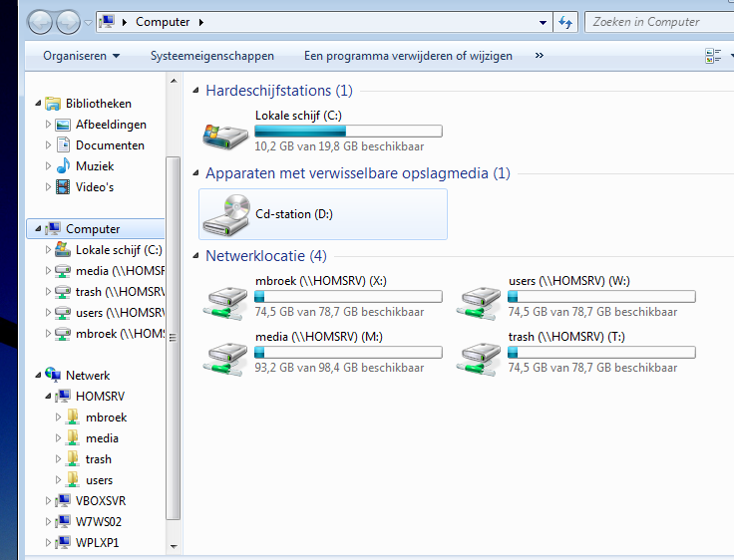734x560 pixels.
Task: Collapse the Netwerklocatie group
Action: pos(196,255)
